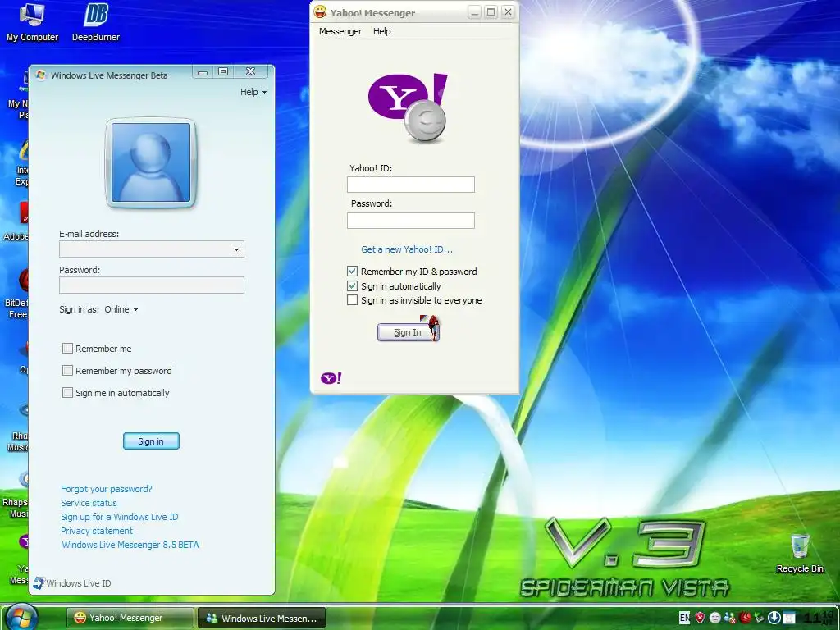Open the Messenger menu in Yahoo Messenger
840x630 pixels.
pyautogui.click(x=340, y=31)
